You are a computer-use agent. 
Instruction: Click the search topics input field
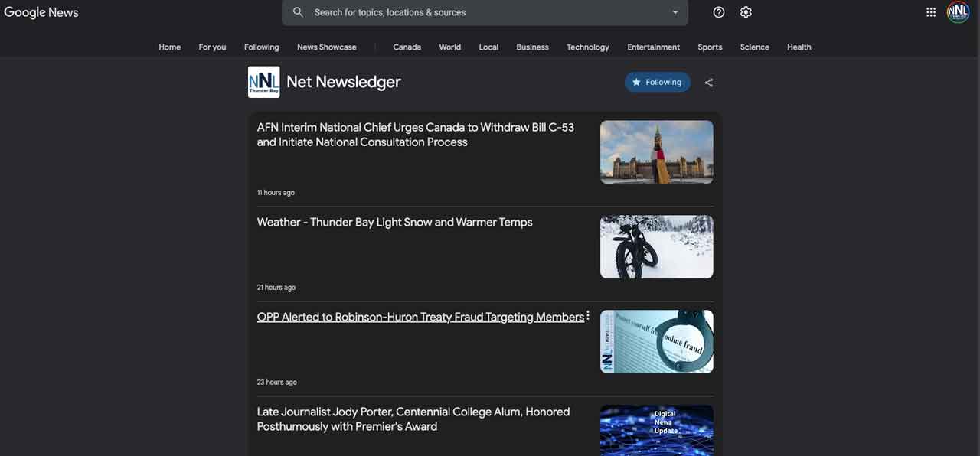pyautogui.click(x=482, y=12)
